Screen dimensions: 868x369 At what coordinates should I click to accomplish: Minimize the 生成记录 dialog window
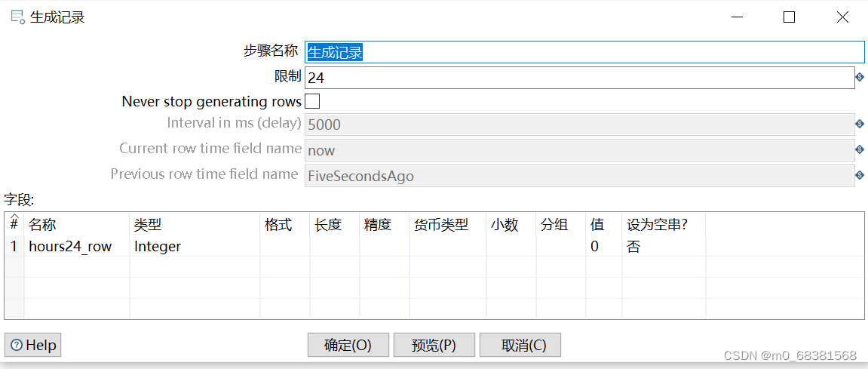point(736,17)
